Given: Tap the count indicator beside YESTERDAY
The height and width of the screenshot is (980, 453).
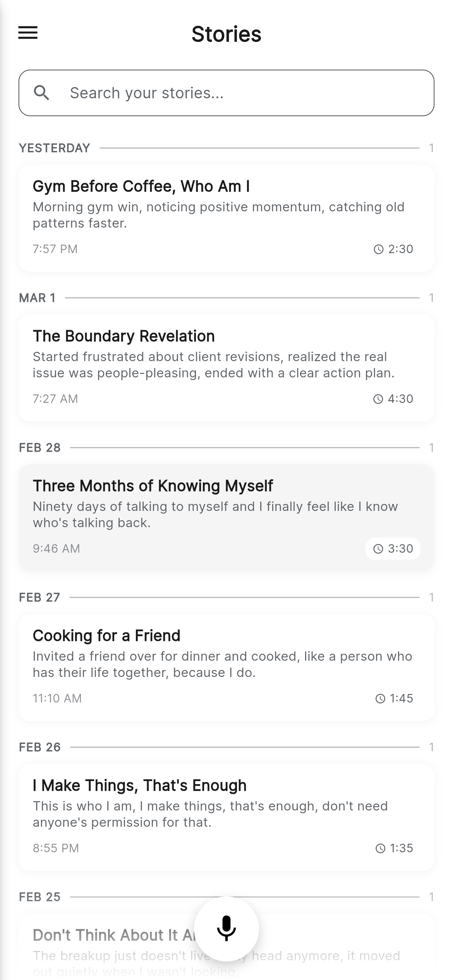Looking at the screenshot, I should (431, 148).
